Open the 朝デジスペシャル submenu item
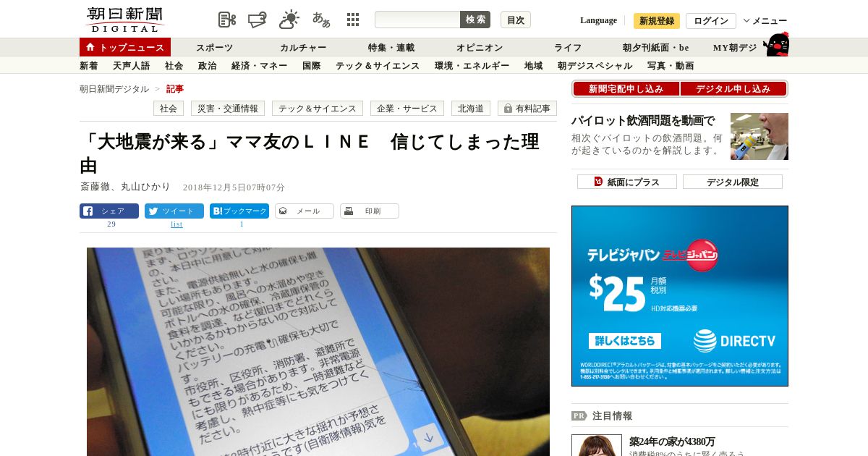 [x=595, y=66]
